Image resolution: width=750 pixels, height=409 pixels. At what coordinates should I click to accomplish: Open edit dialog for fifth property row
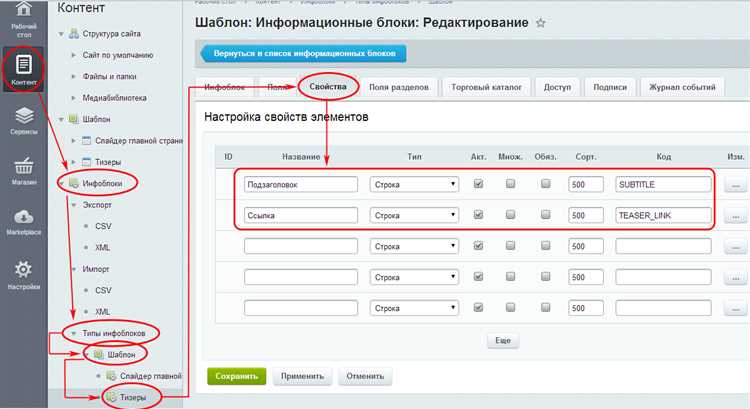736,309
